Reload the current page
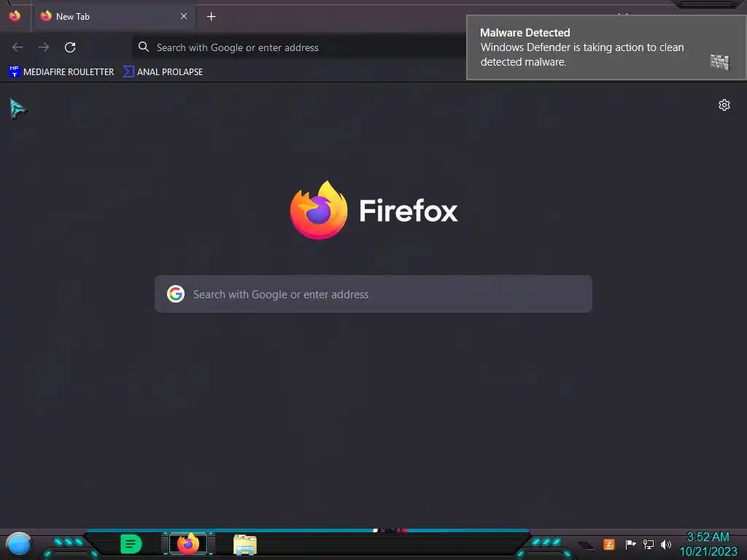This screenshot has width=747, height=560. pos(70,47)
